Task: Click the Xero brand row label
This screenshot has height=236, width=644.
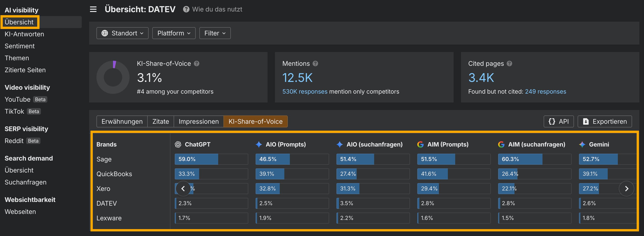Action: coord(103,189)
